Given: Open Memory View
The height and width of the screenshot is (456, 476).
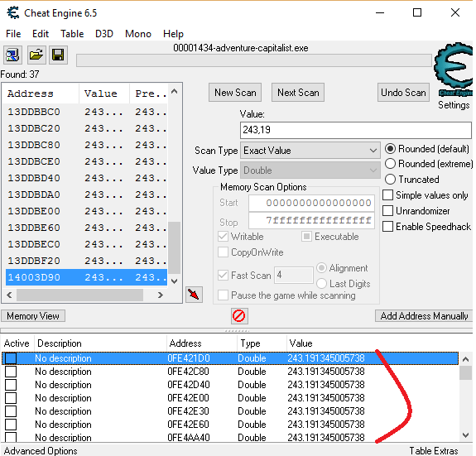Looking at the screenshot, I should click(33, 316).
